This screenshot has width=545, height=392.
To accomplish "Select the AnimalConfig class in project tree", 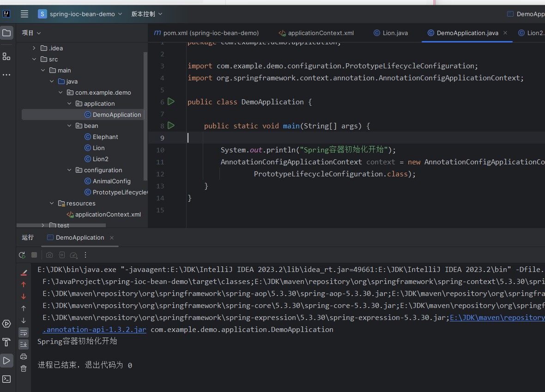I will pos(111,181).
